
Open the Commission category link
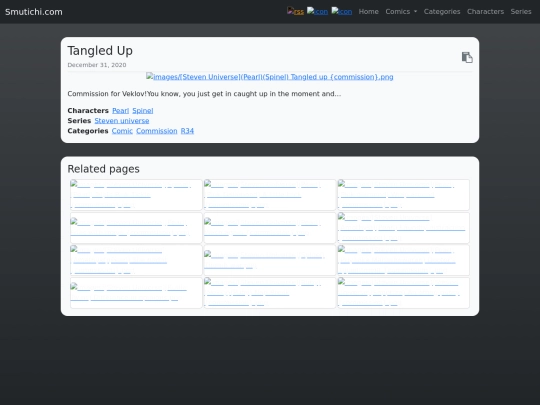(157, 131)
